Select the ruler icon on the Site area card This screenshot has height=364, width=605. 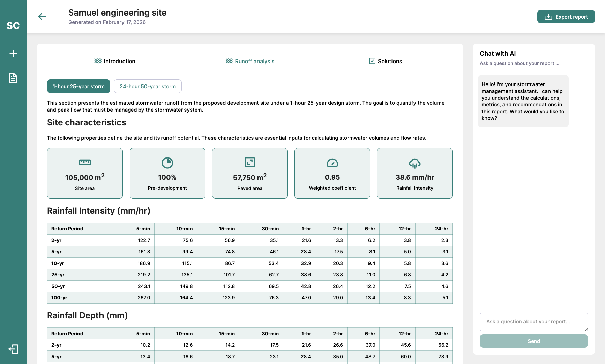85,162
